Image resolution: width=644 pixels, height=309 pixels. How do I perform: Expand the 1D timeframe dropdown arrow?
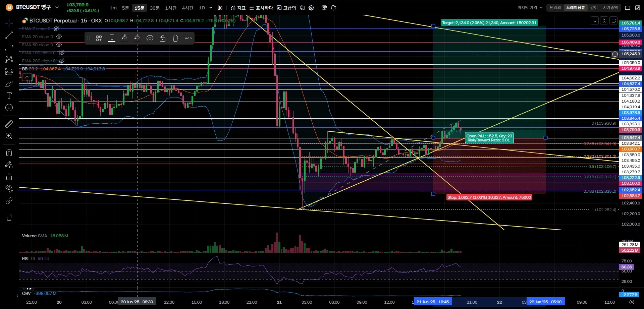coord(211,8)
